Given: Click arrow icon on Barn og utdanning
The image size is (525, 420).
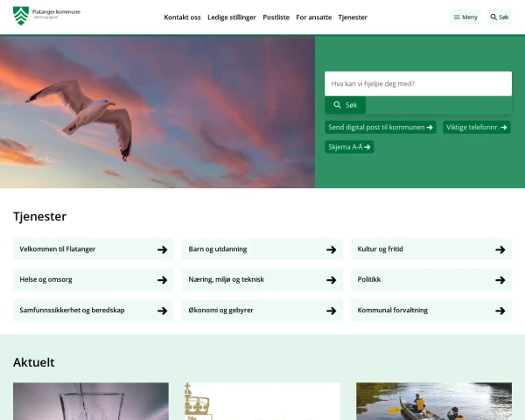Looking at the screenshot, I should 331,249.
